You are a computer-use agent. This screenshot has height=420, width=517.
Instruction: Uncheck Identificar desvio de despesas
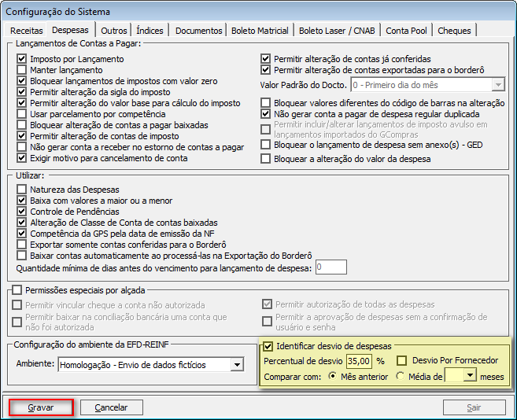(268, 347)
